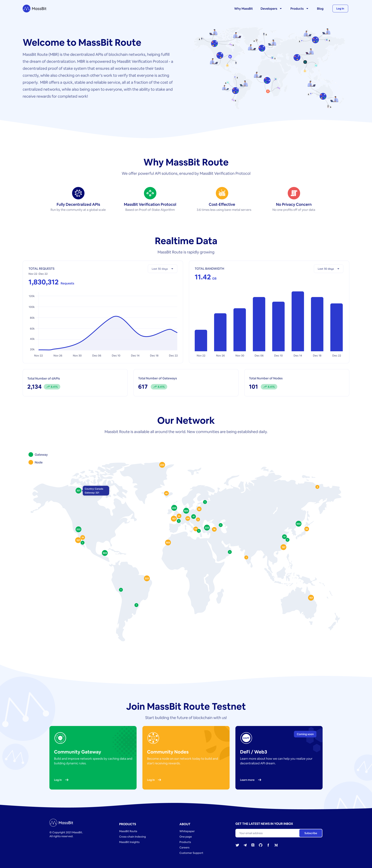Click the Canada gateway marker 321

[x=78, y=490]
